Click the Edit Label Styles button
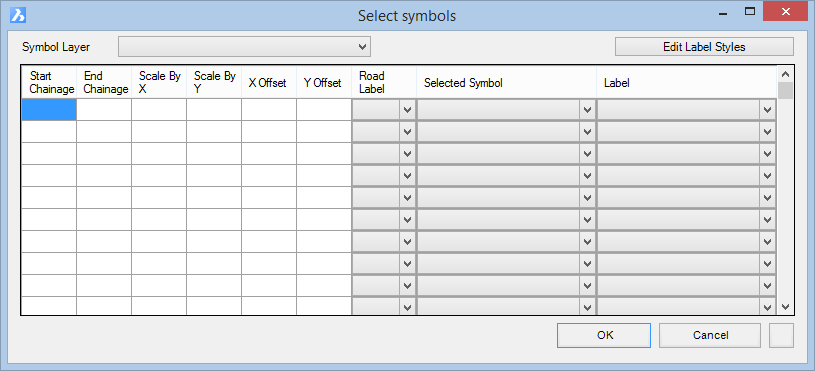 tap(704, 47)
